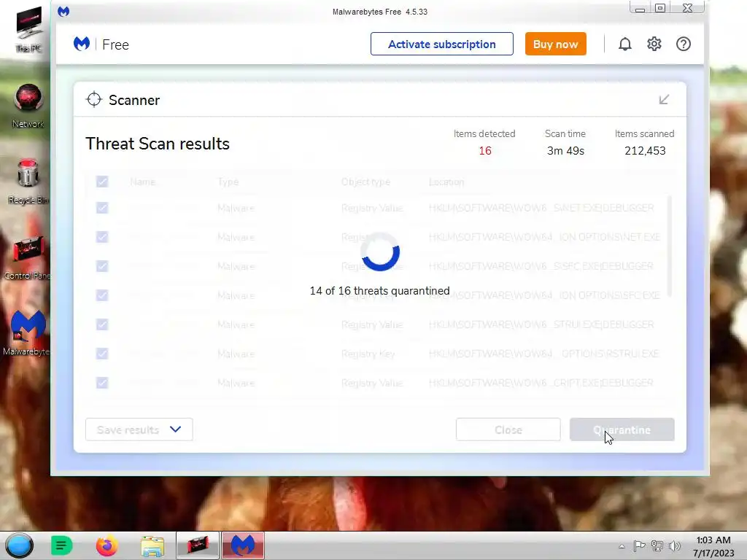Click the quarantine progress spinner
Screen dimensions: 747x560
pos(379,252)
